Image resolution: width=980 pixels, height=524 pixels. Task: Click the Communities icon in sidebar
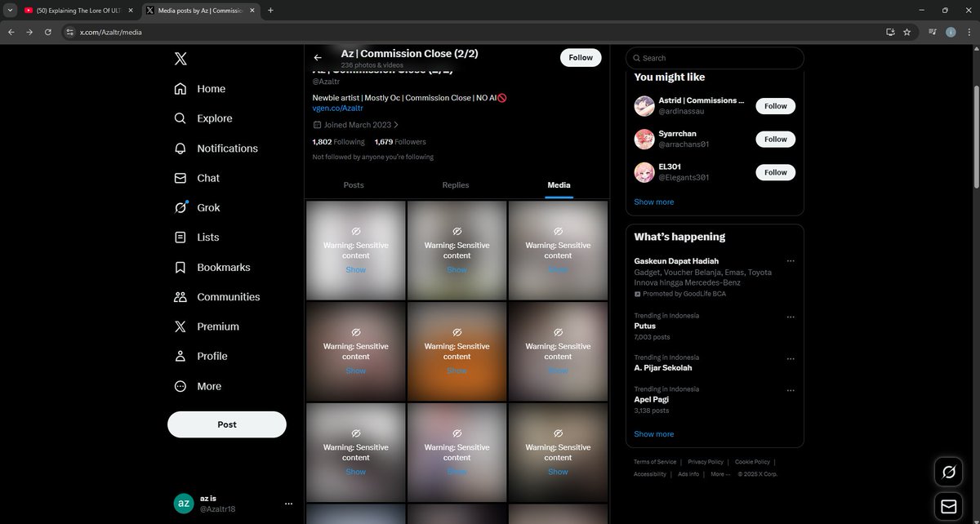pos(180,297)
